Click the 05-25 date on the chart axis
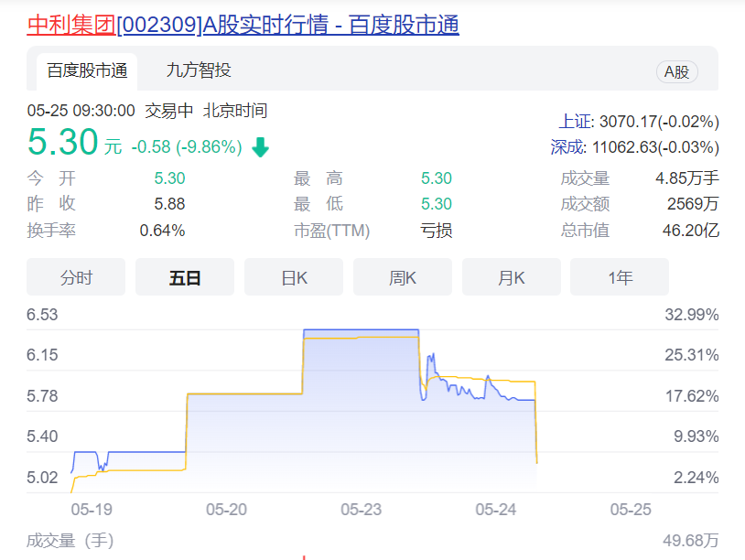This screenshot has width=745, height=560. [631, 510]
